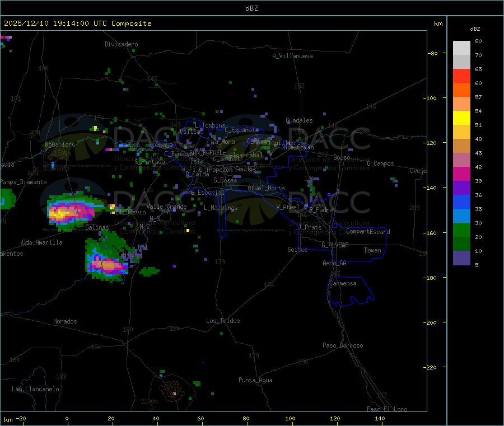Click the light grey 80 dBZ swatch
This screenshot has height=426, width=504.
click(461, 48)
